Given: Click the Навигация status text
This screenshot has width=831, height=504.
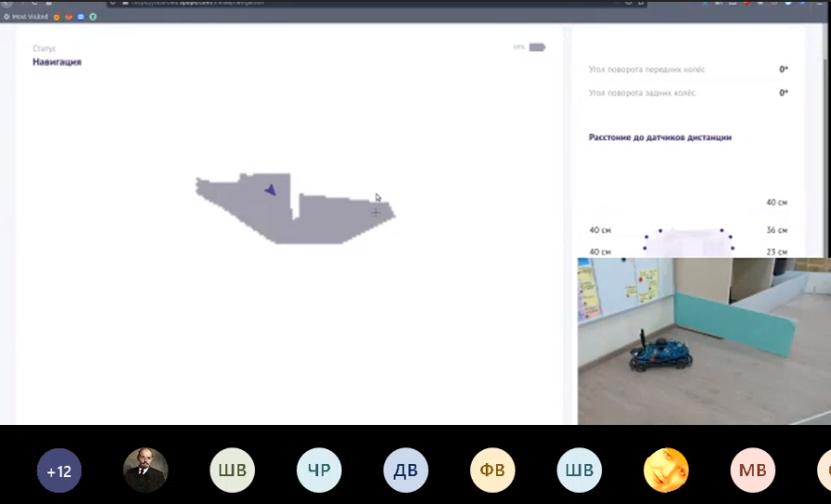Looking at the screenshot, I should coord(57,62).
